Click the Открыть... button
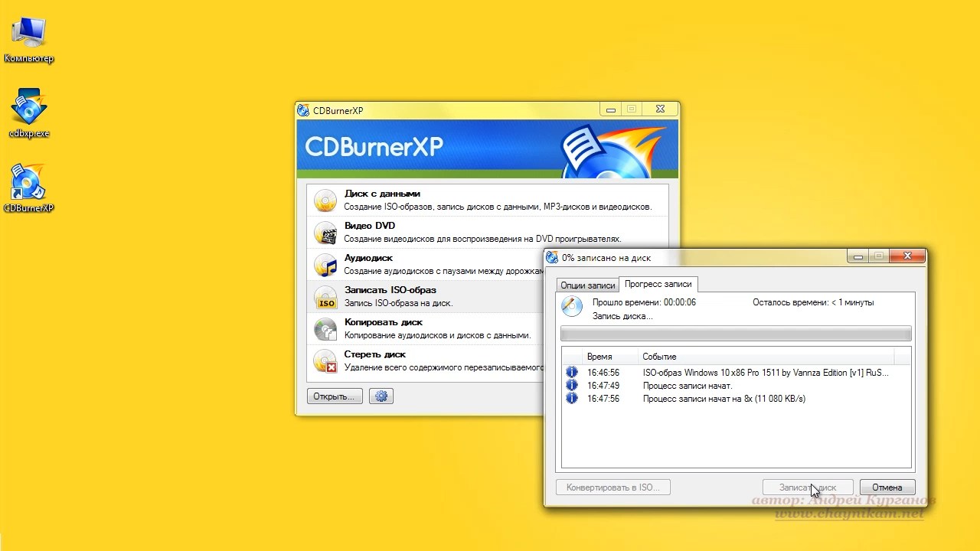Image resolution: width=980 pixels, height=551 pixels. point(335,396)
